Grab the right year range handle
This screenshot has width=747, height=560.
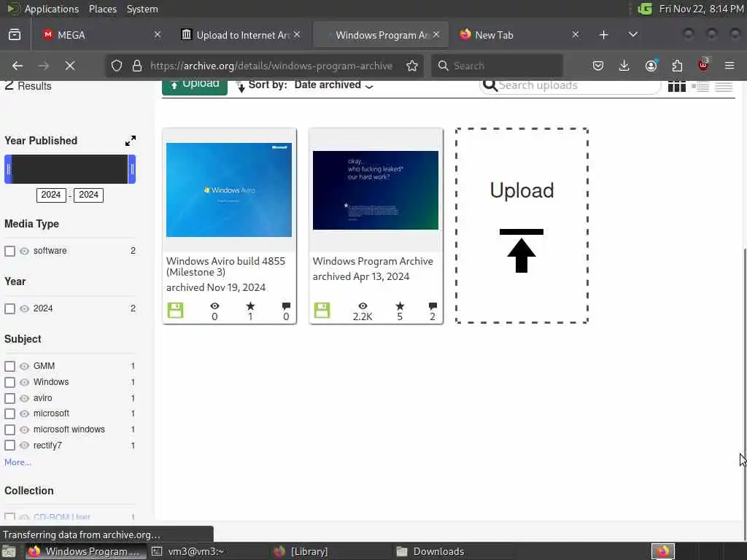tap(132, 169)
